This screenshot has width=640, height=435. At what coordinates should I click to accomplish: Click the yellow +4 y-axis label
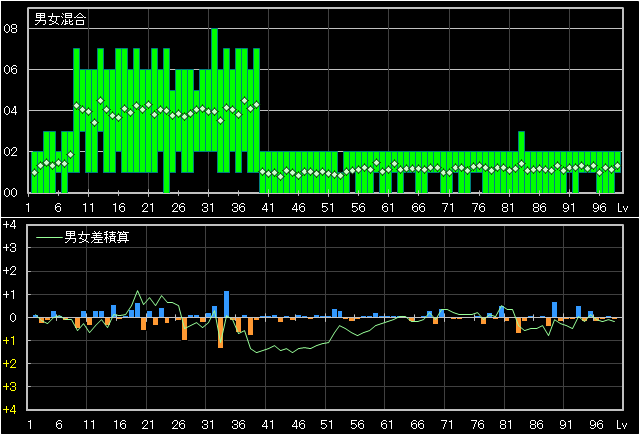pos(9,410)
